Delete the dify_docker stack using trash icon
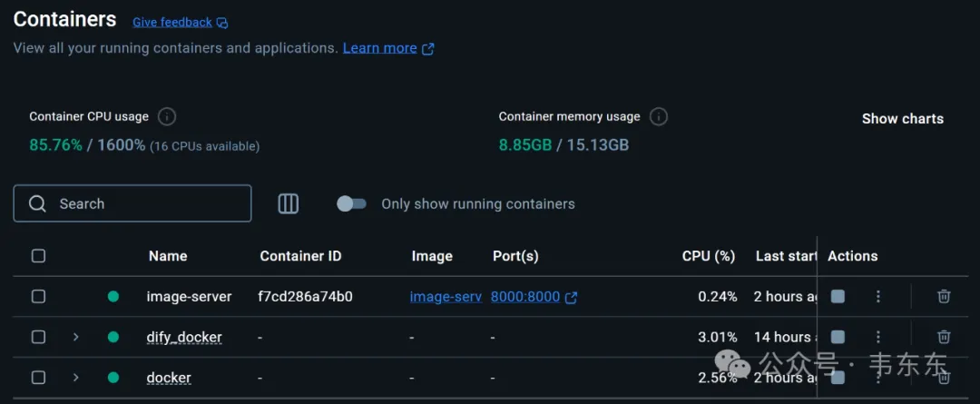 click(x=944, y=337)
